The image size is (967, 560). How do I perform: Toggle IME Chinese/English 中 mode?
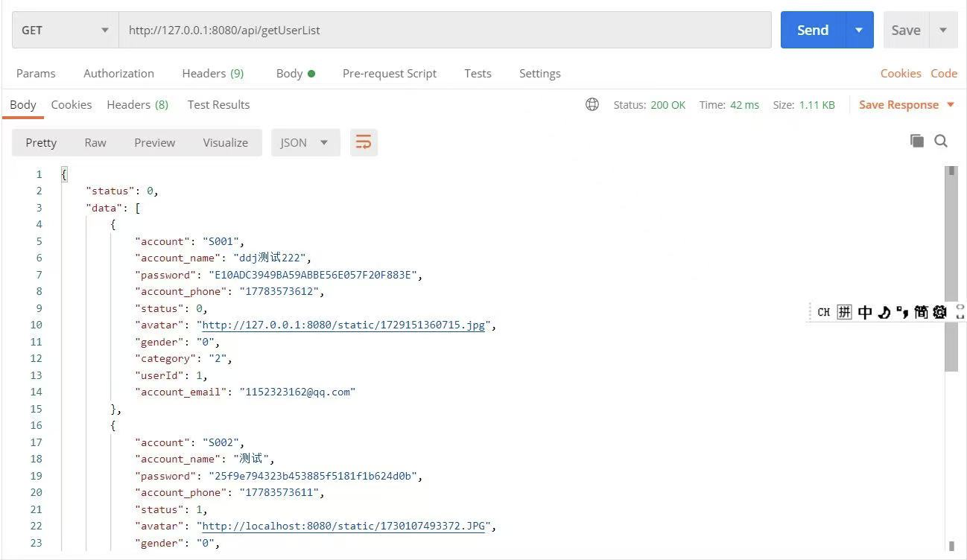point(865,312)
